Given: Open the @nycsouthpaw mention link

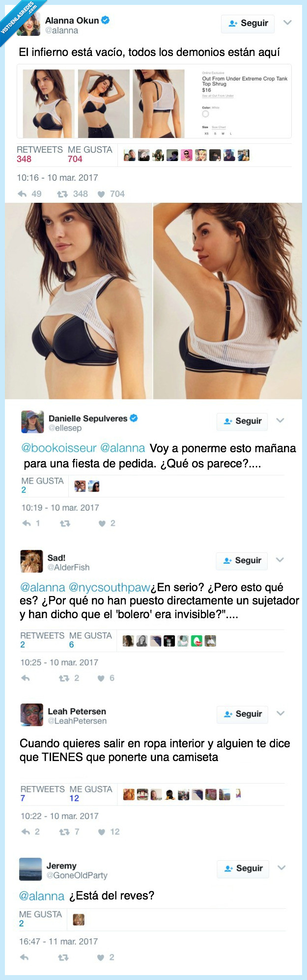Looking at the screenshot, I should tap(110, 587).
